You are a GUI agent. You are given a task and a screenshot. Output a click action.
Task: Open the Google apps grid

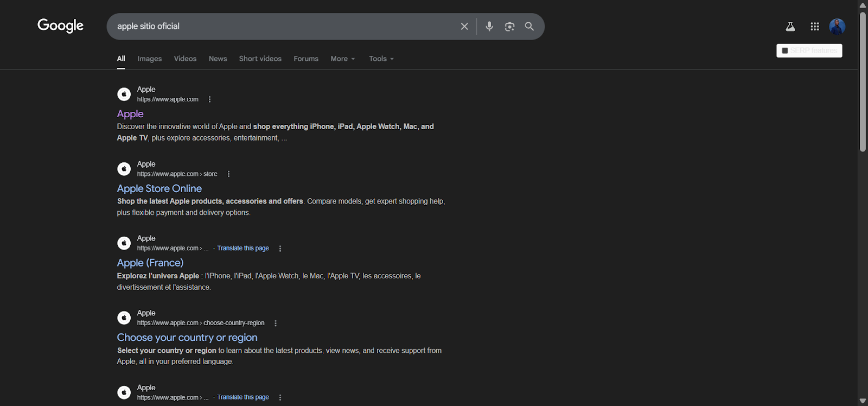pyautogui.click(x=815, y=26)
